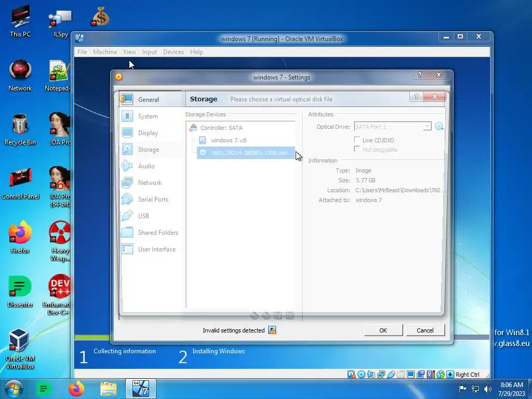Select the ILSpy desktop shortcut
The width and height of the screenshot is (532, 399).
tap(60, 23)
